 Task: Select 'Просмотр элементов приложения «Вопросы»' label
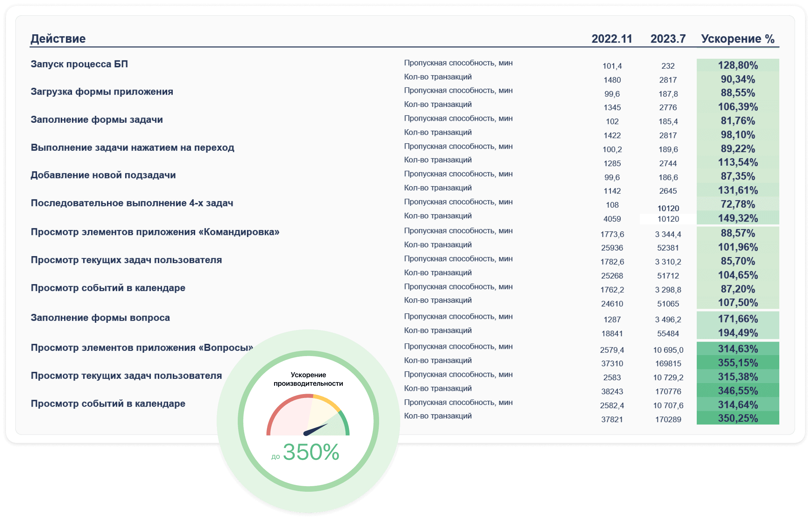(142, 348)
